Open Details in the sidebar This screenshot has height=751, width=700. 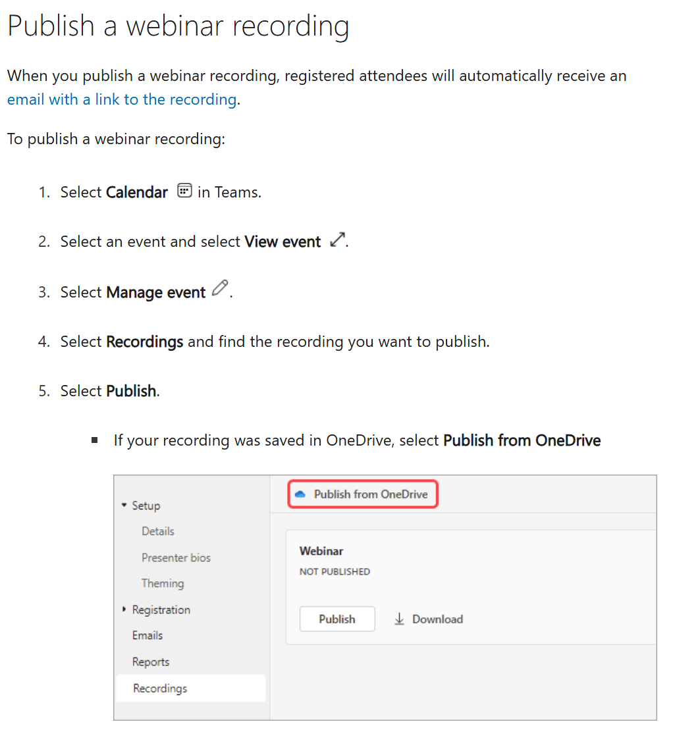157,531
